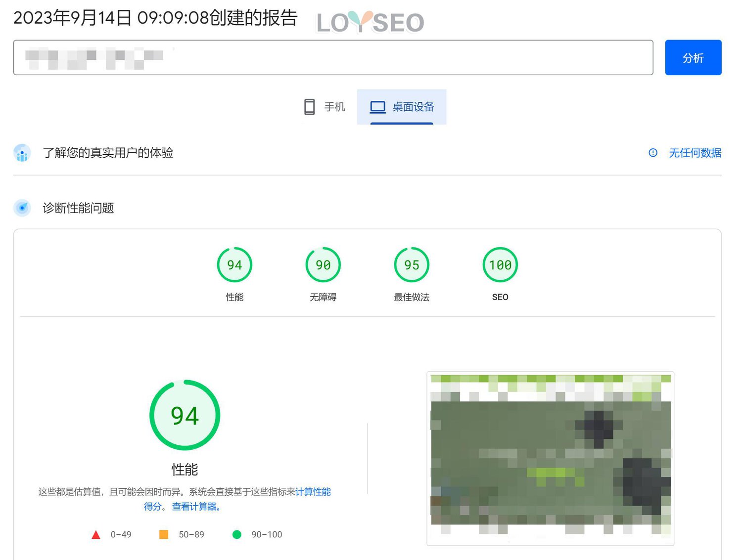Click the 无障碍 label under score 90
The height and width of the screenshot is (560, 742).
tap(323, 297)
